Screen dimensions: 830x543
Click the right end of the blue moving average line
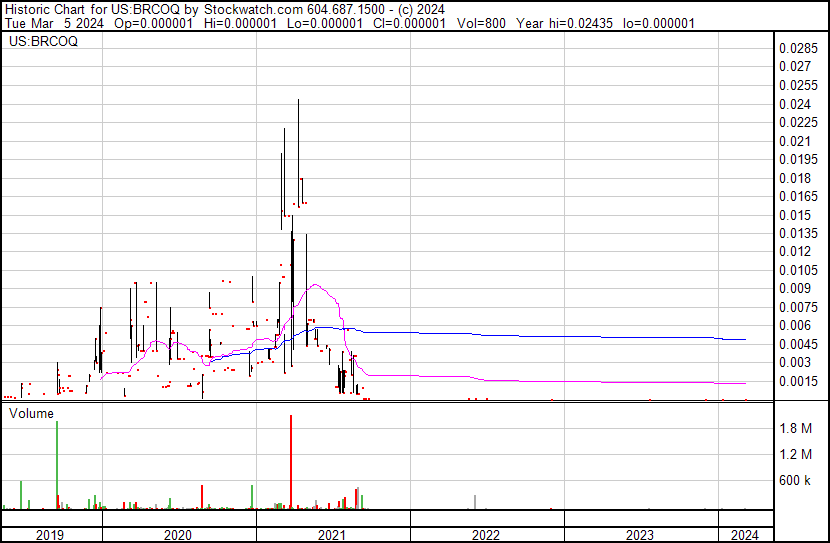tap(745, 340)
